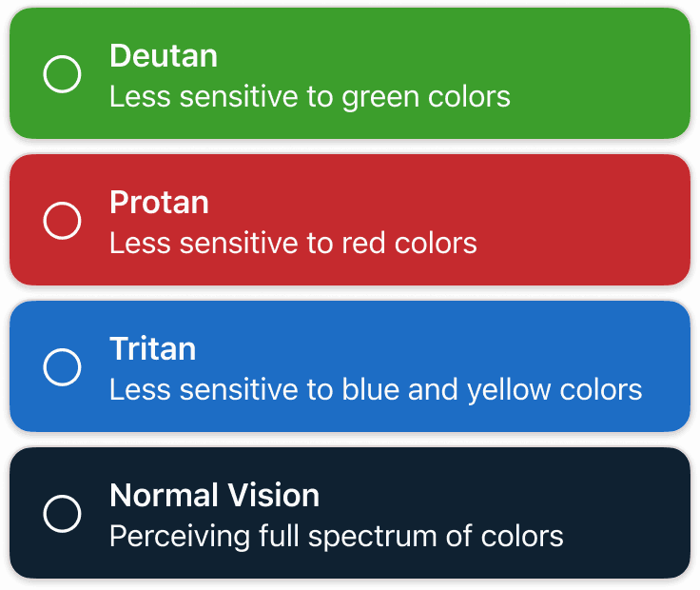Click empty red area right of Protan text

(x=585, y=220)
